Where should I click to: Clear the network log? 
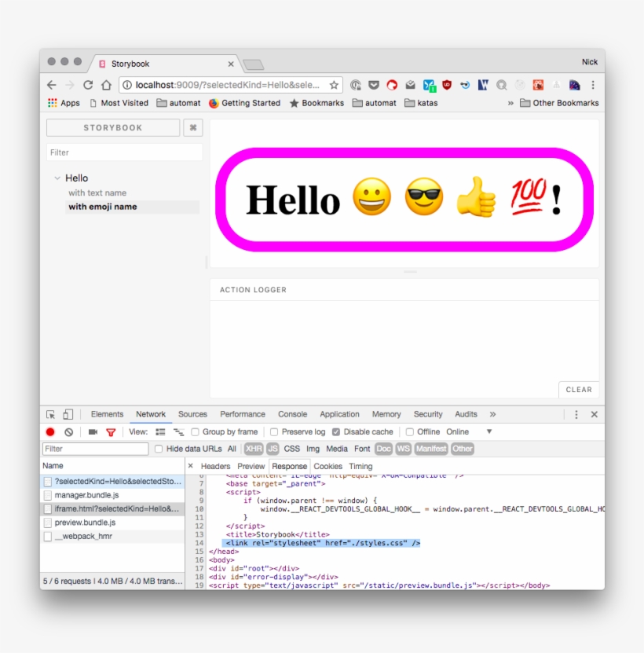pos(69,432)
